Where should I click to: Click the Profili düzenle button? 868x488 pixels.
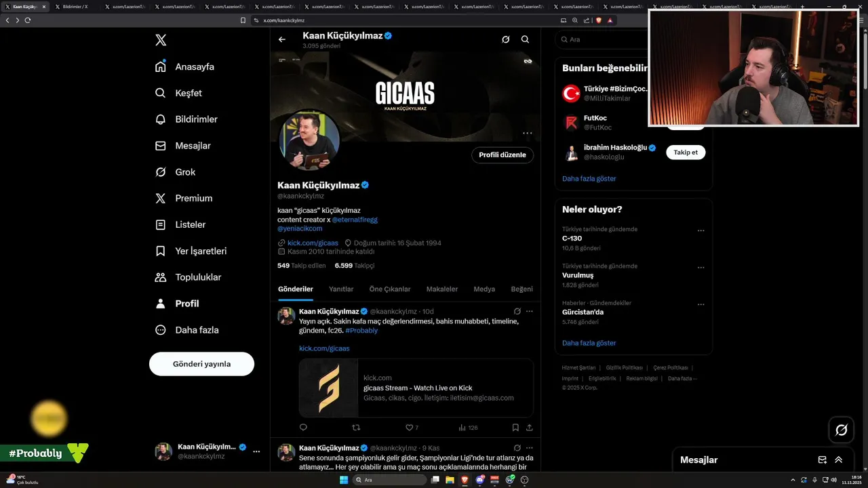(502, 155)
